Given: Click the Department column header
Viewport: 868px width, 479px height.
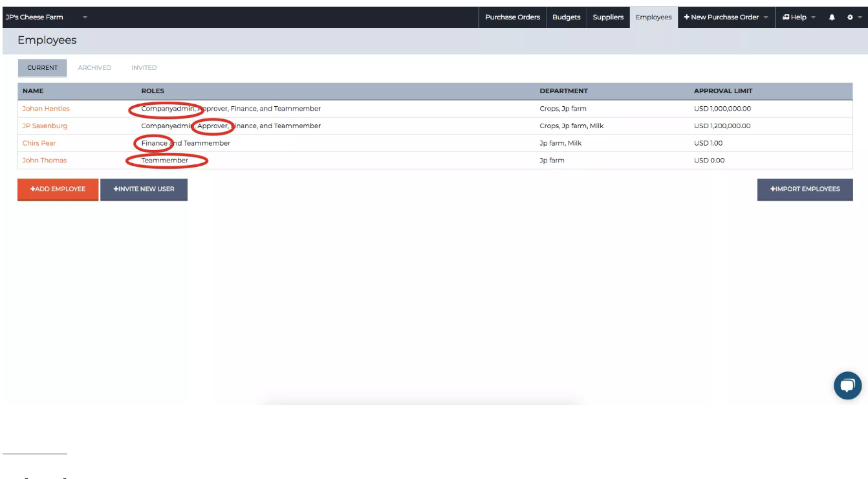Looking at the screenshot, I should tap(563, 91).
